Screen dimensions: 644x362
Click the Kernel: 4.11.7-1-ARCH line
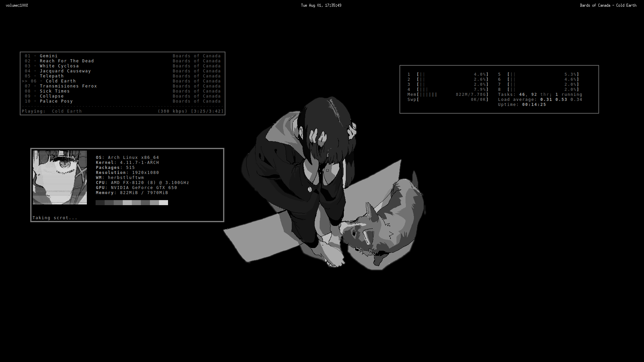tap(127, 163)
